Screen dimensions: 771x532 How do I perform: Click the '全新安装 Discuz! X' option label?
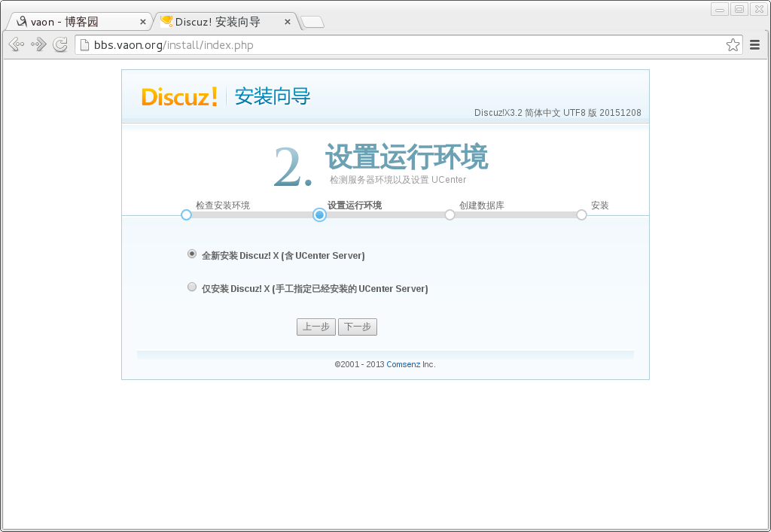[283, 255]
